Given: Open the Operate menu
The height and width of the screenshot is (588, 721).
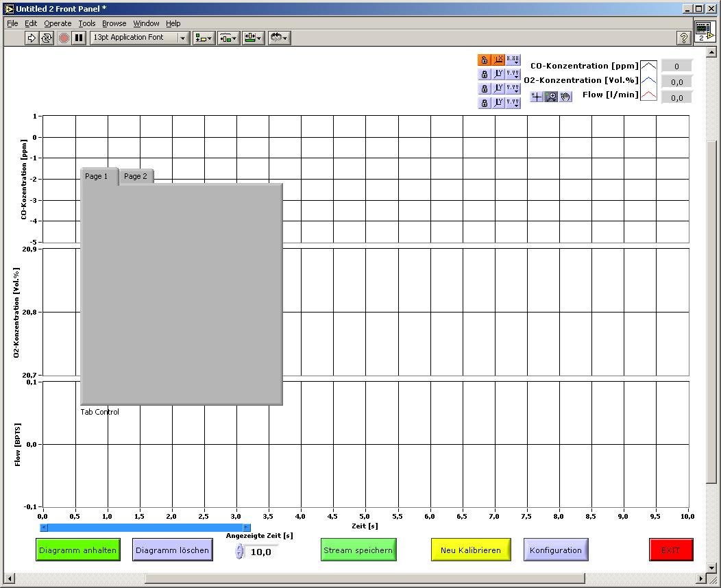Looking at the screenshot, I should coord(58,23).
